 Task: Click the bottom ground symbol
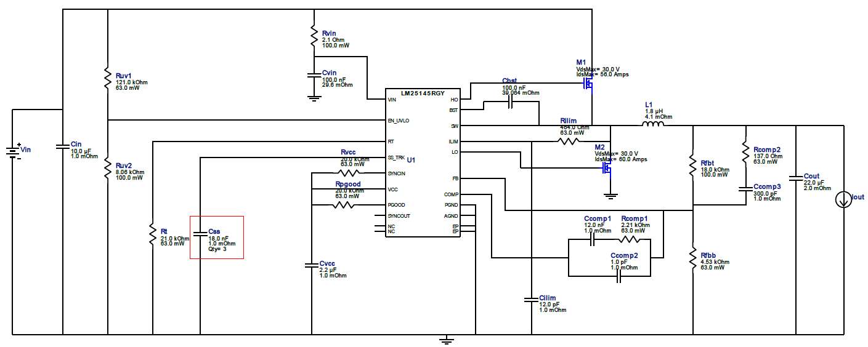point(446,340)
